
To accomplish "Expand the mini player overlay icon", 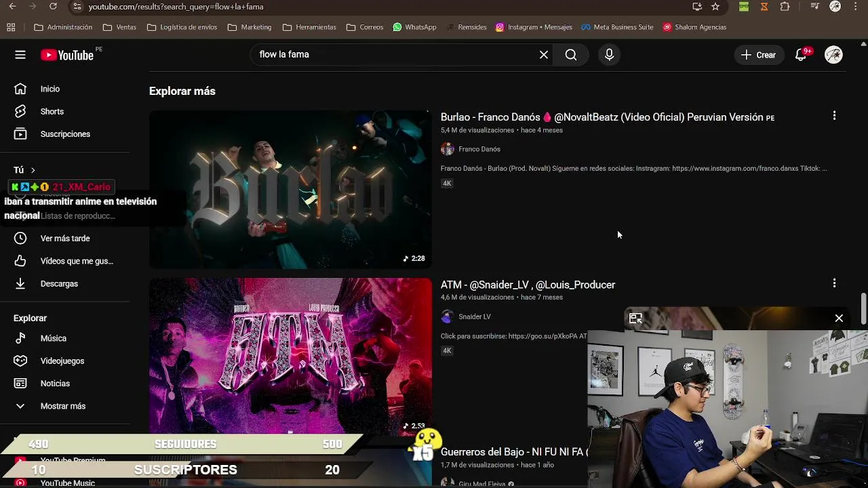I will (635, 318).
